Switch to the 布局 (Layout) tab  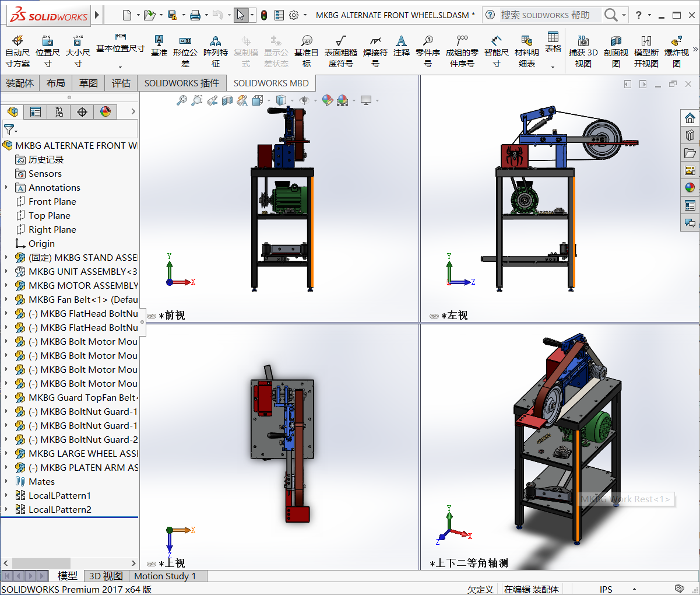[x=56, y=83]
